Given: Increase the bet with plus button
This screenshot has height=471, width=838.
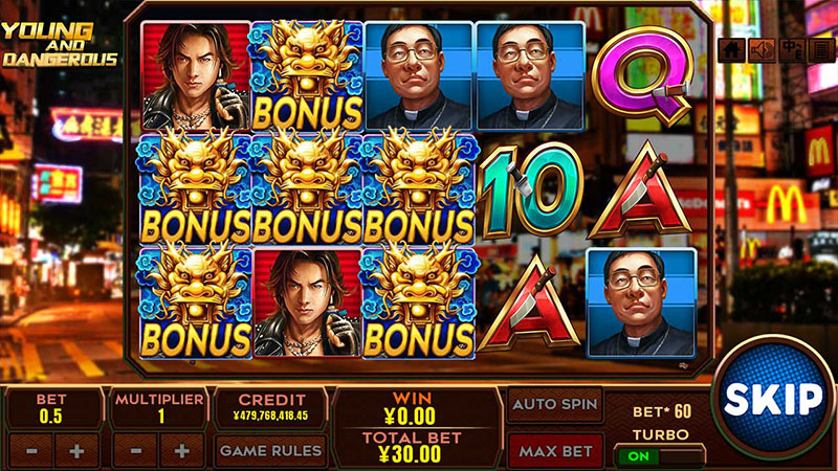Looking at the screenshot, I should [76, 451].
